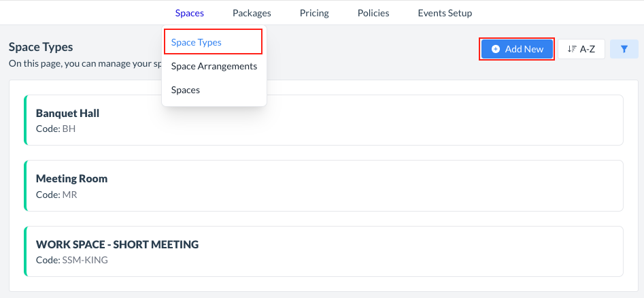Open the Spaces navigation menu
The width and height of the screenshot is (644, 298).
[x=189, y=13]
